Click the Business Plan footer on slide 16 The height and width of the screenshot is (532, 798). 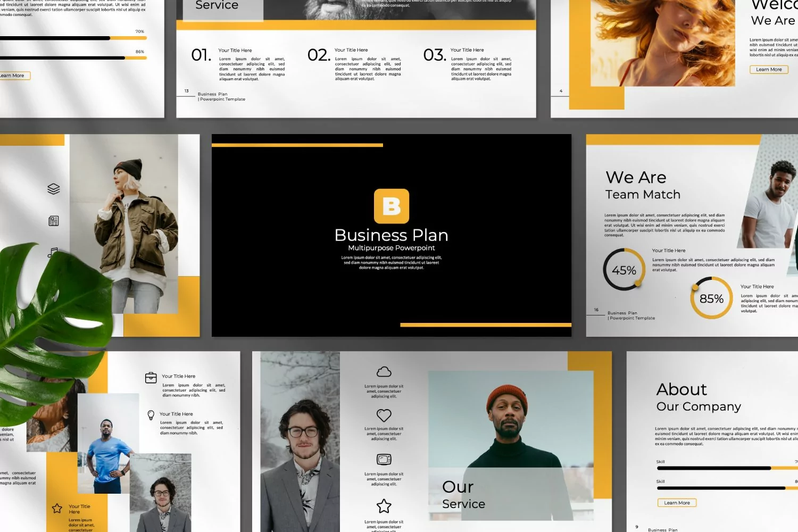(631, 315)
